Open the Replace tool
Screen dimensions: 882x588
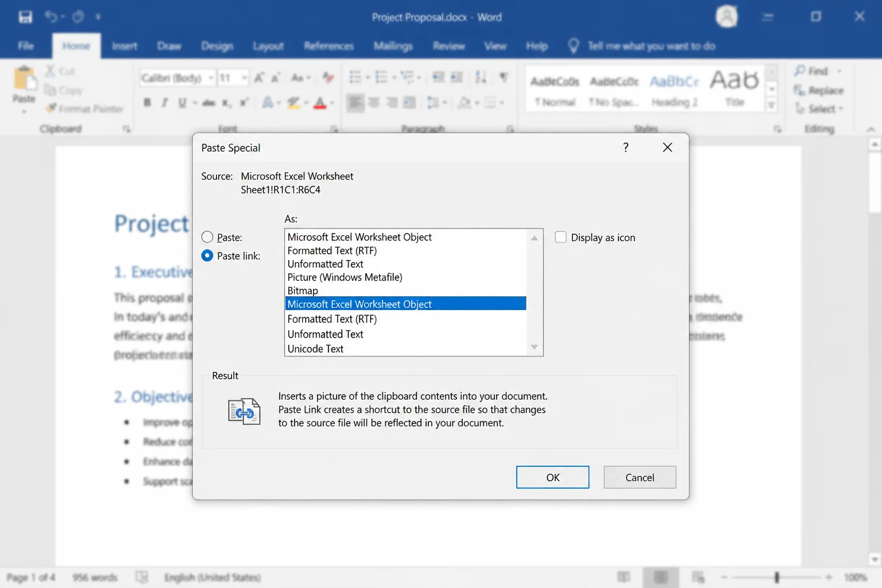click(x=819, y=90)
